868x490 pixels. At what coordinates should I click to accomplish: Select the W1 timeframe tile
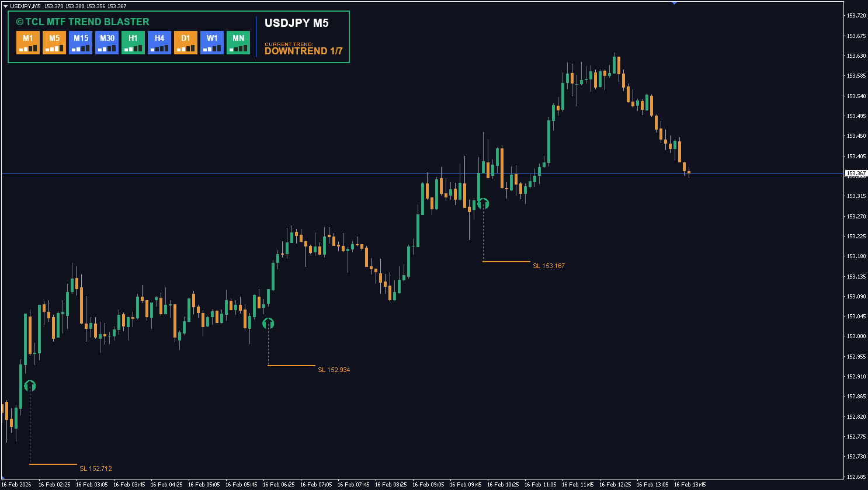(x=212, y=43)
